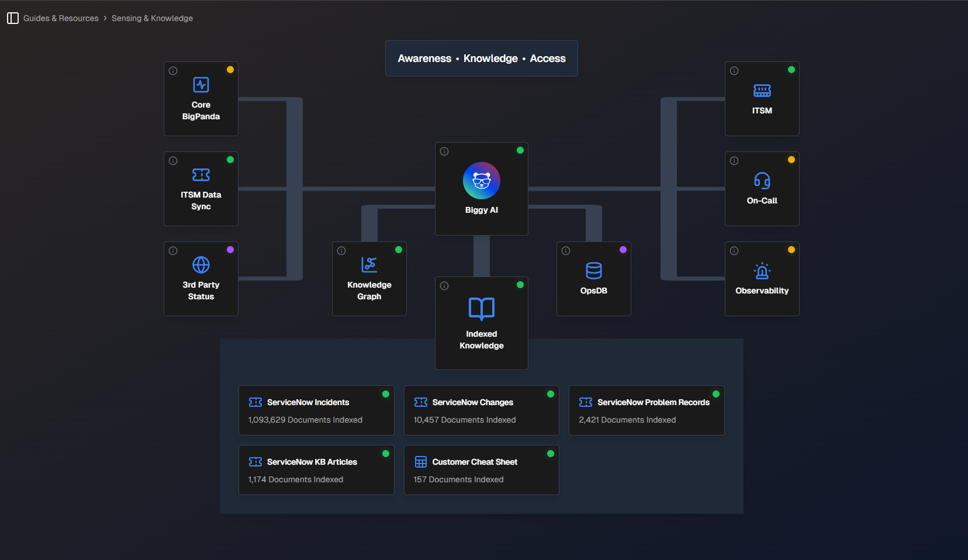The width and height of the screenshot is (968, 560).
Task: Select the Knowledge Graph node icon
Action: [369, 264]
